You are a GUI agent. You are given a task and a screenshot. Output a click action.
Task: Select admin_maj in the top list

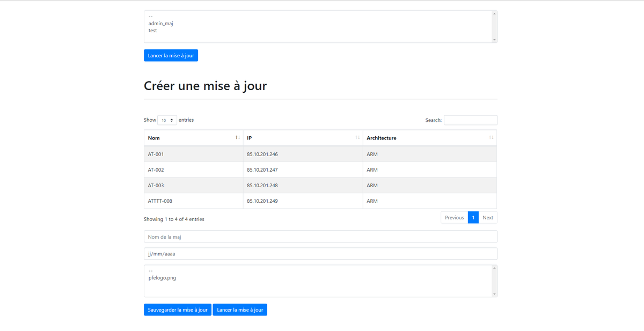pos(160,24)
